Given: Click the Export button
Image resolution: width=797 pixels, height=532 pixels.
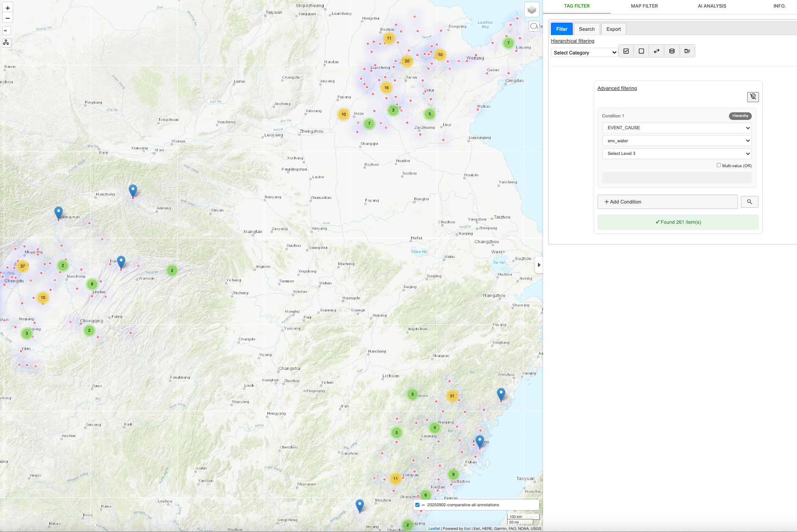Looking at the screenshot, I should point(613,29).
